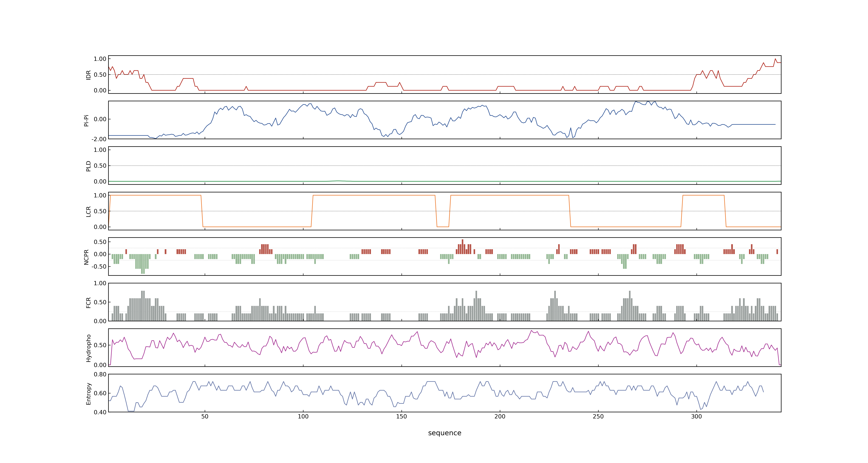Viewport: 868px width, 463px height.
Task: Click the 1.00 tick of PLD panel
Action: 100,150
